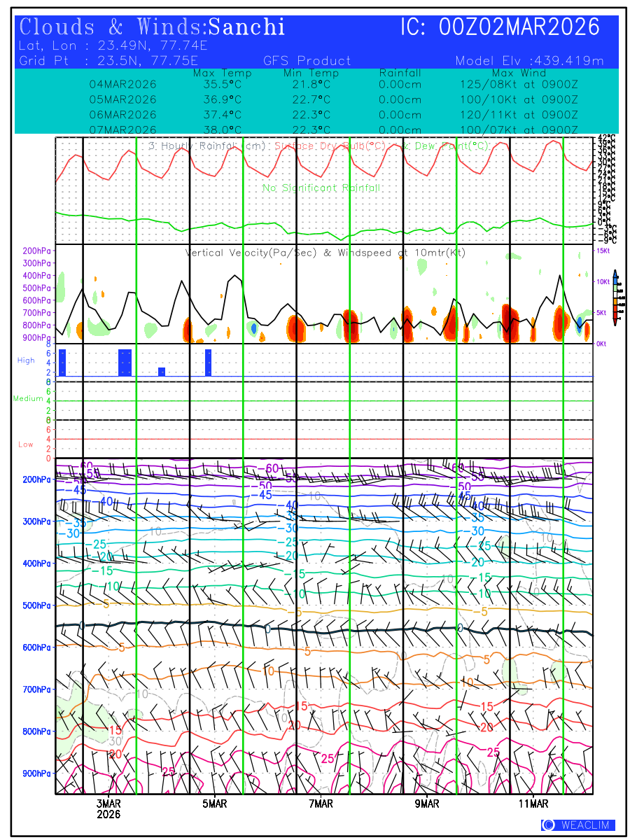Click the Max Temp column header
The height and width of the screenshot is (840, 630).
(222, 73)
